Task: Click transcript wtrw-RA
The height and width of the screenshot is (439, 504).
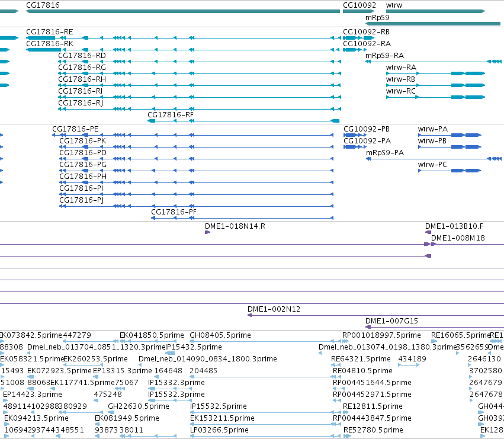Action: point(401,68)
